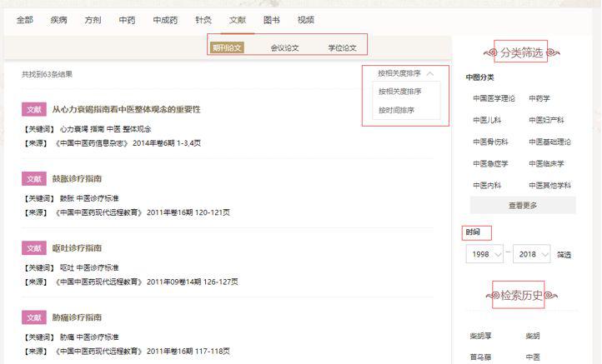
Task: Switch to the 视频 tab
Action: coord(306,19)
